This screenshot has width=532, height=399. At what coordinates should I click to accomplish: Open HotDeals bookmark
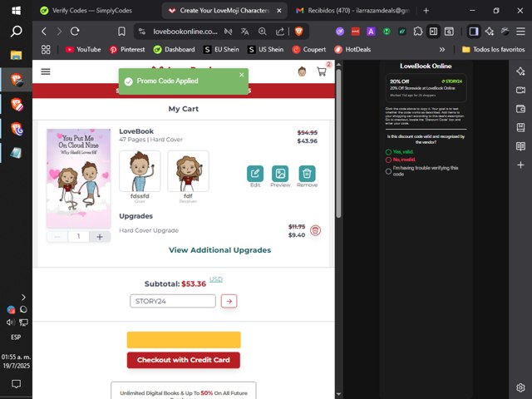[x=352, y=50]
